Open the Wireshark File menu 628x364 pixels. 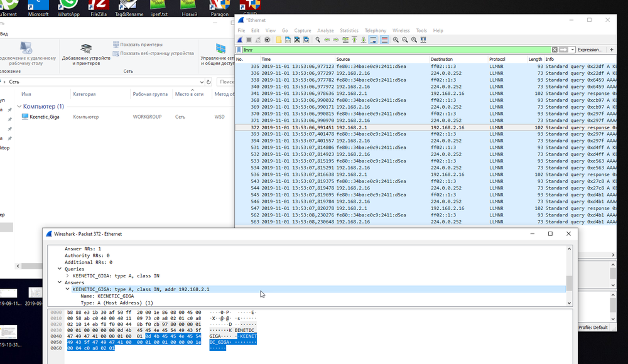[241, 30]
